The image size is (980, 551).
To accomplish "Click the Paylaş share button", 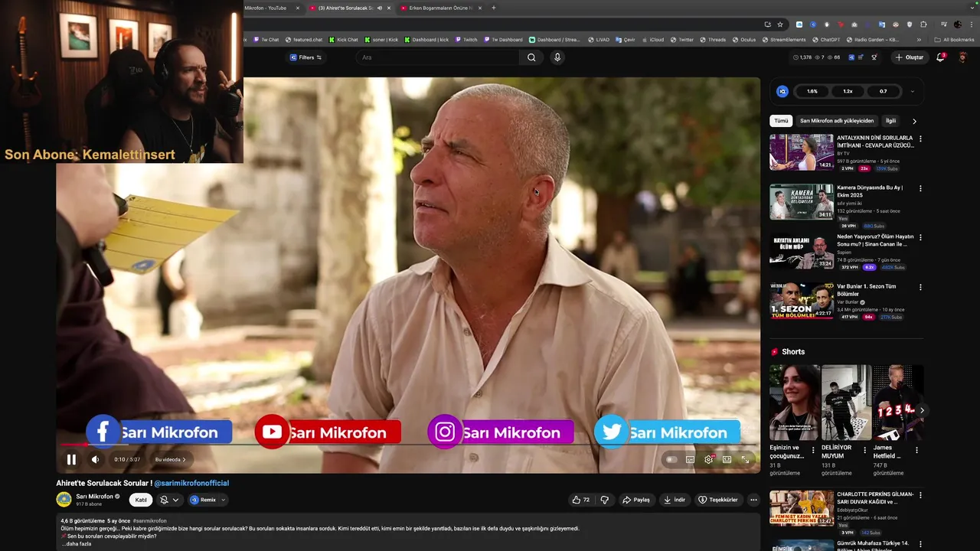I will (x=636, y=500).
